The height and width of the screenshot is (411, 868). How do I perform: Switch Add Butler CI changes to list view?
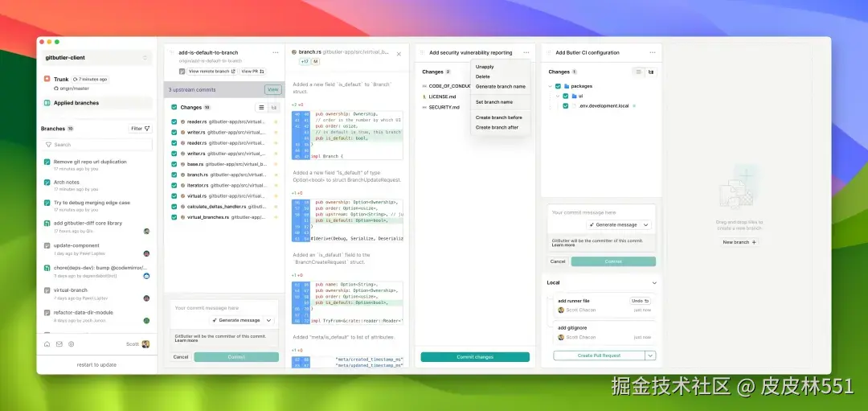639,72
